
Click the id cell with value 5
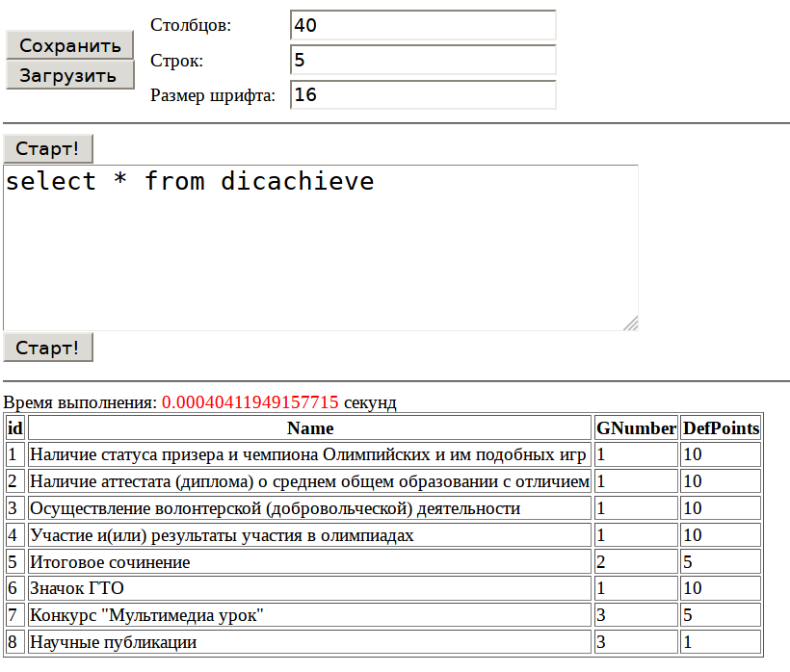click(x=15, y=561)
